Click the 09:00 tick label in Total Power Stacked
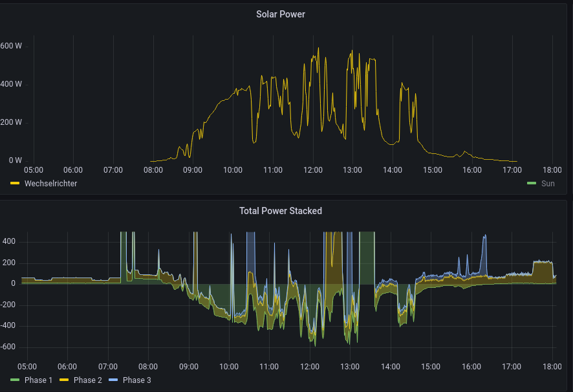Image resolution: width=573 pixels, height=392 pixels. [189, 367]
